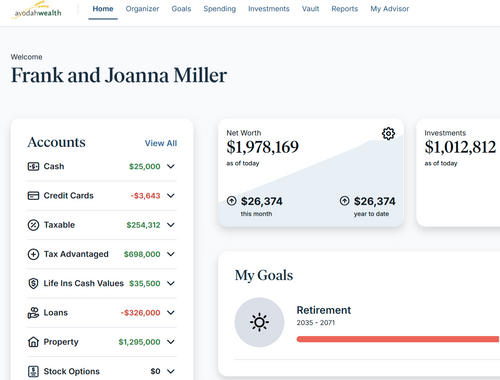The width and height of the screenshot is (500, 380).
Task: Navigate to the Investments tab
Action: pyautogui.click(x=269, y=9)
